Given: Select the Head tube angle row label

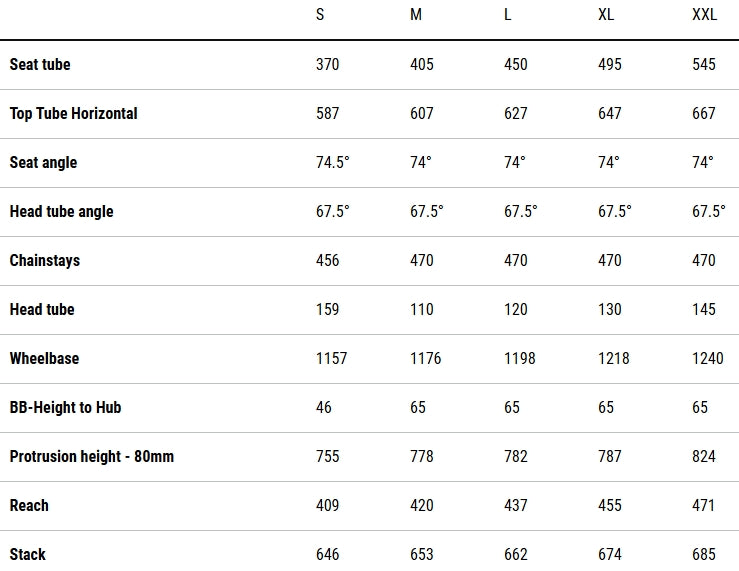Looking at the screenshot, I should pyautogui.click(x=61, y=211).
